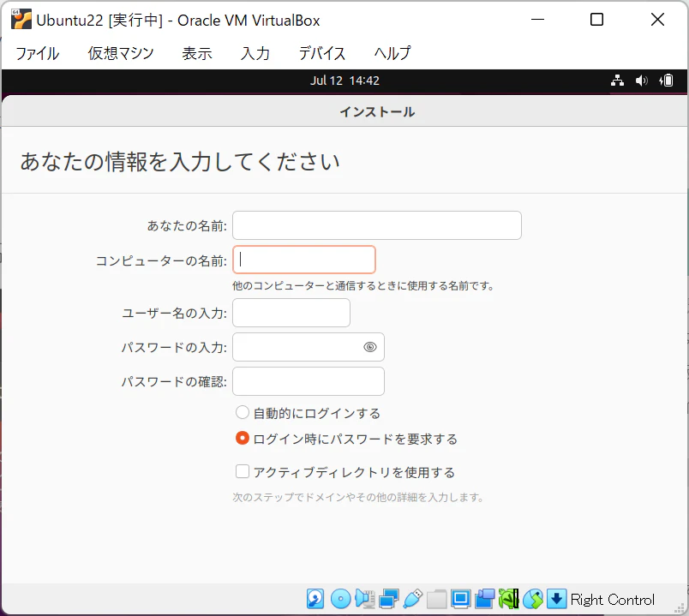The height and width of the screenshot is (616, 689).
Task: Click the あなたの名前 input field
Action: point(377,225)
